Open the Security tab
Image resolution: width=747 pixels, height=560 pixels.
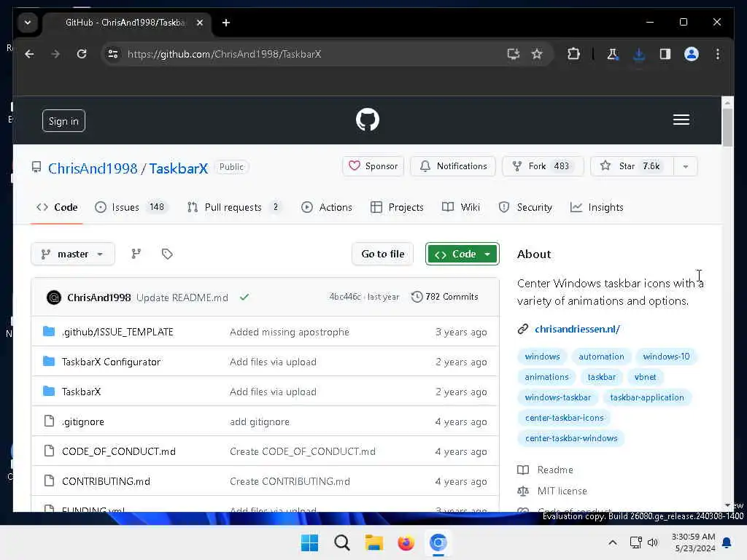pos(525,207)
